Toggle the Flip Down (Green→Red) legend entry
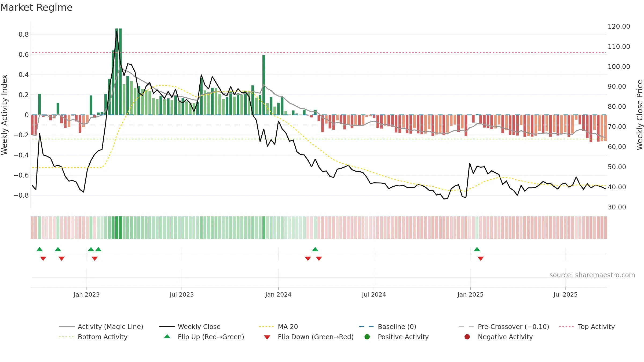This screenshot has height=362, width=644. pyautogui.click(x=309, y=337)
